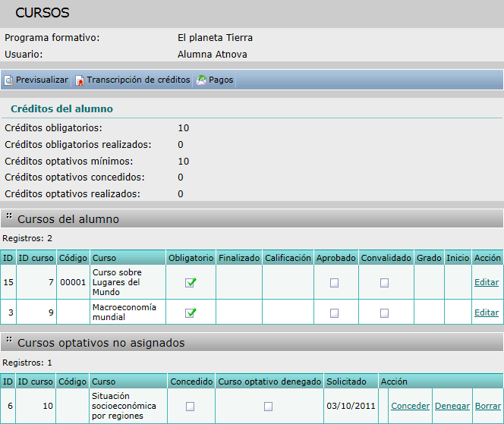This screenshot has width=504, height=424.
Task: Click the Solicitado column header
Action: [351, 382]
